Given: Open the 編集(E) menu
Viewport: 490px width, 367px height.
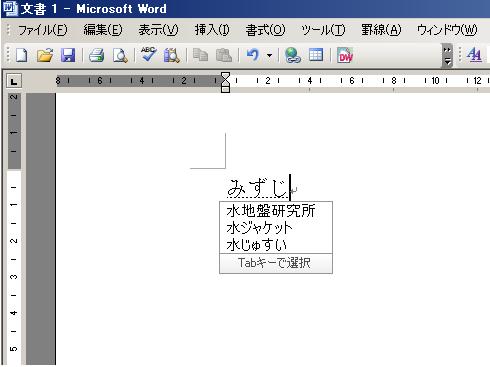Looking at the screenshot, I should tap(103, 30).
